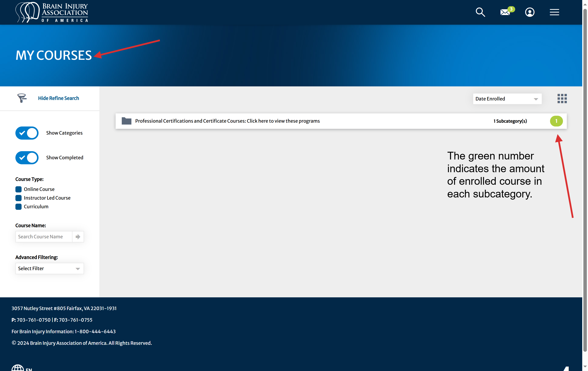The image size is (588, 371).
Task: Switch to grid view icon
Action: click(x=562, y=99)
